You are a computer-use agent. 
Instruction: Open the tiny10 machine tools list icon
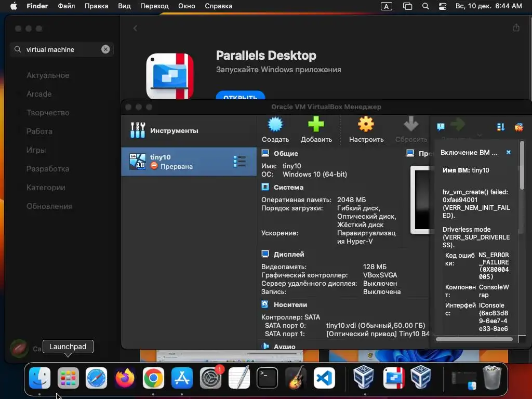(240, 162)
